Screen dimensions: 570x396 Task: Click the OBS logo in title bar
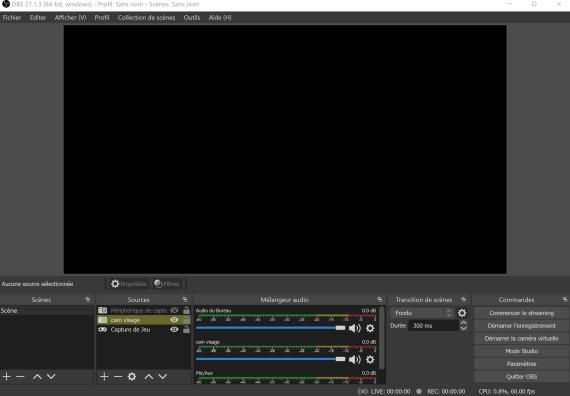(5, 4)
